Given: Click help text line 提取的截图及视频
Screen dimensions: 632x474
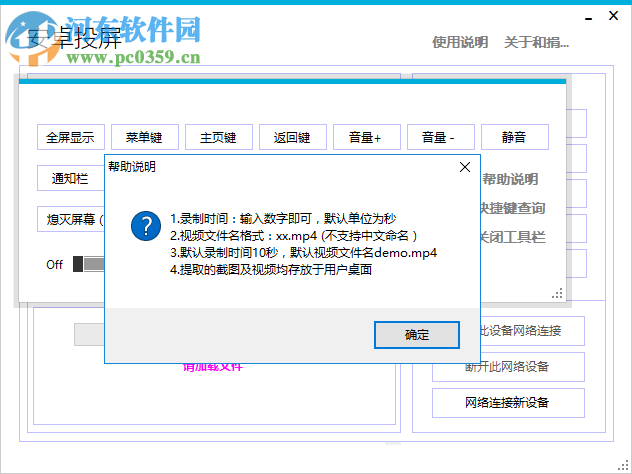Looking at the screenshot, I should click(x=271, y=270).
